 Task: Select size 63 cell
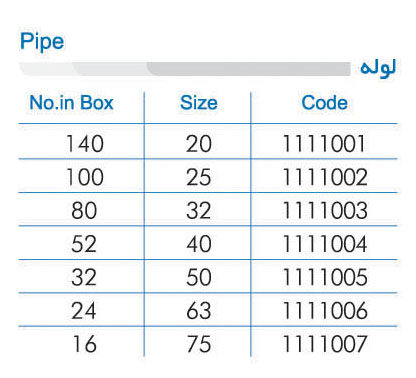click(x=199, y=310)
